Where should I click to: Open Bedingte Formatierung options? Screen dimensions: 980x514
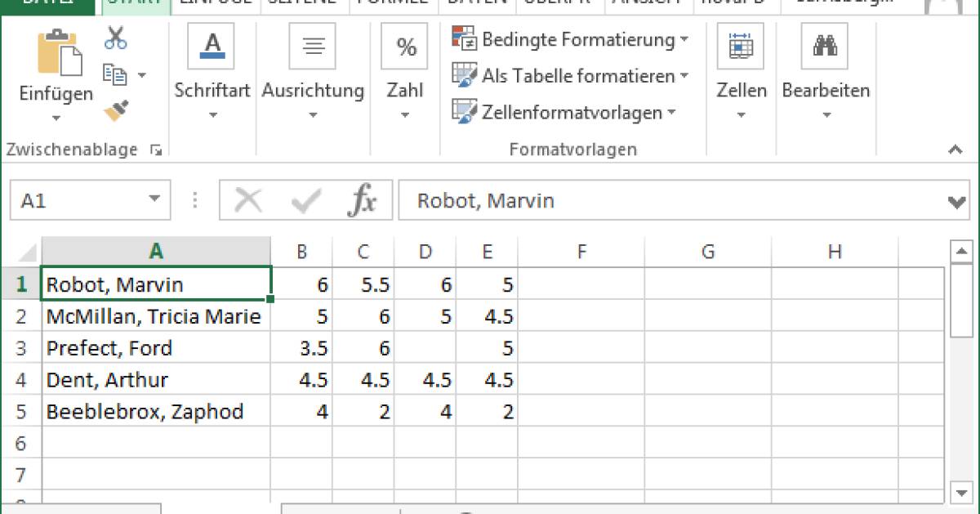569,39
